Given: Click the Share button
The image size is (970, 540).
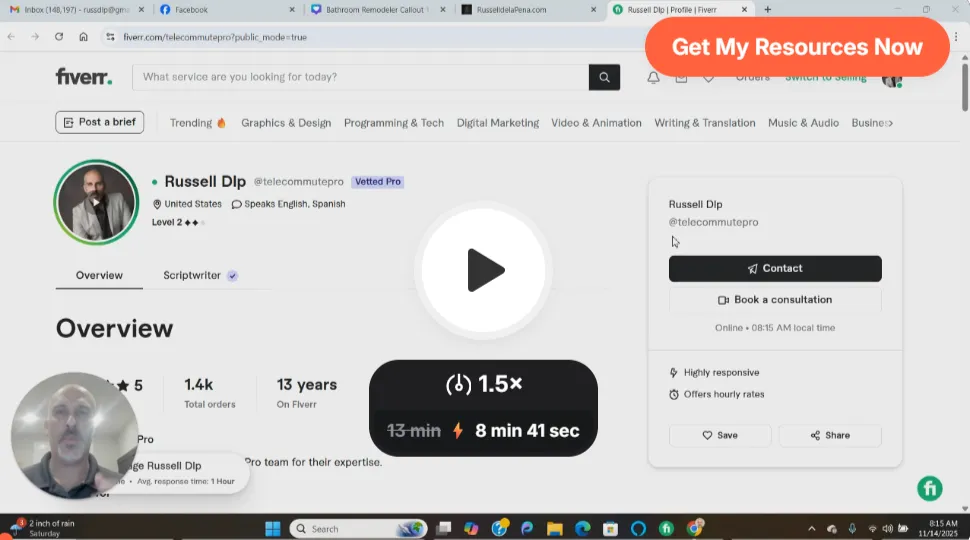Looking at the screenshot, I should pyautogui.click(x=830, y=435).
